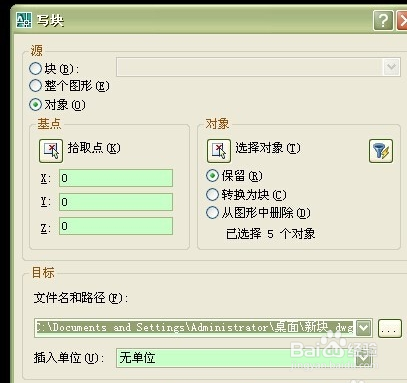The image size is (407, 383).
Task: Click the X base point input field
Action: (116, 178)
